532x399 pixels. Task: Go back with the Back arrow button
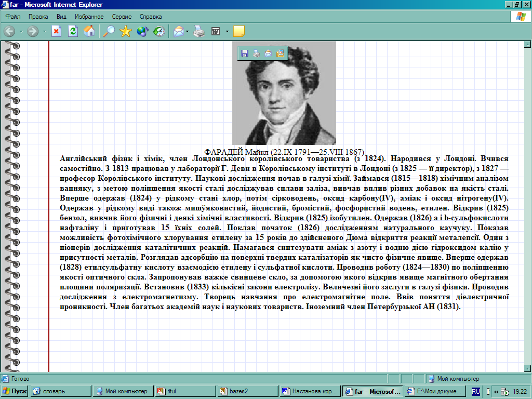9,32
